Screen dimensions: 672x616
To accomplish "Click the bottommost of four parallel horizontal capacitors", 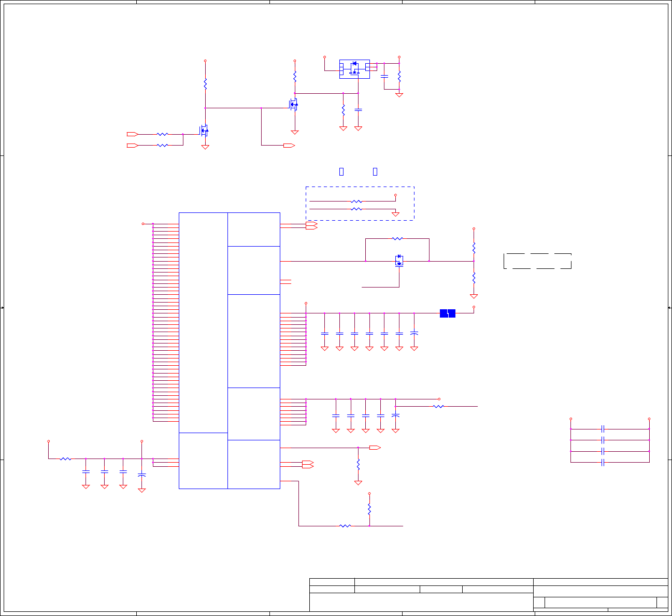I will pos(603,462).
